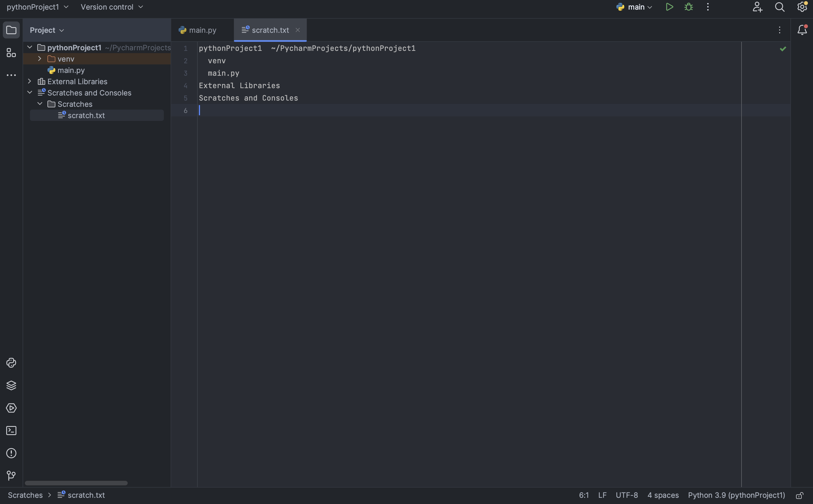Click 'External Libraries' text in editor line 4
The image size is (813, 504).
click(239, 86)
